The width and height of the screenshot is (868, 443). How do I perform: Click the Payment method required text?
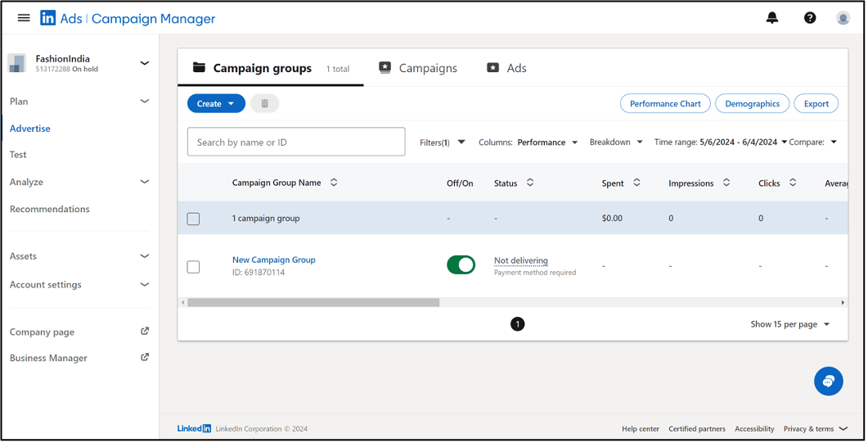pos(537,273)
